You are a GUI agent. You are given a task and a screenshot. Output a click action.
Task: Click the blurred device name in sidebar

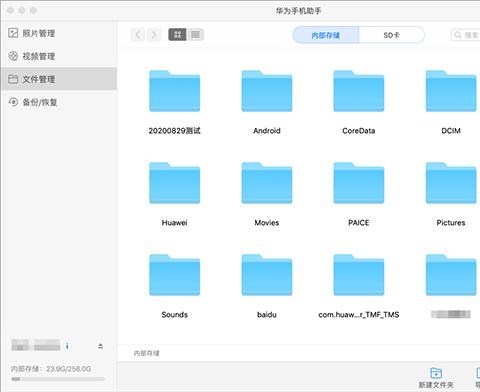[x=36, y=345]
